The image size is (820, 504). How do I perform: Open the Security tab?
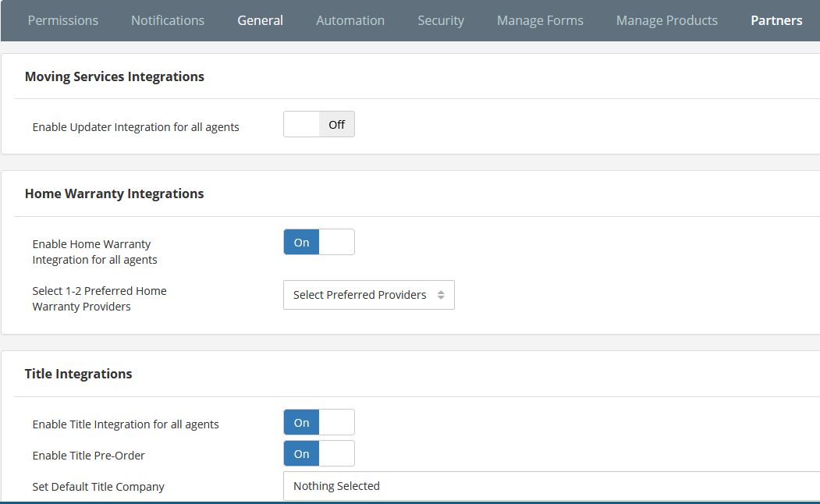[x=440, y=20]
